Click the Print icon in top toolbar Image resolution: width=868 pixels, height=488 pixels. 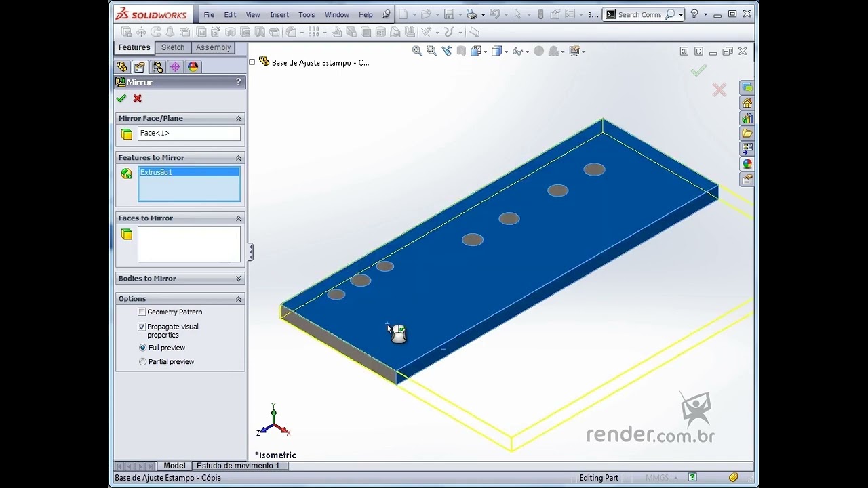click(471, 14)
